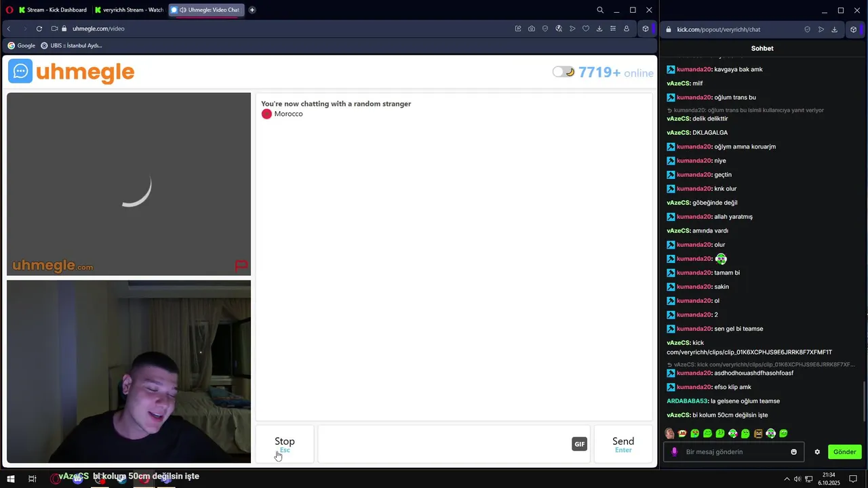Click the Send message button
Image resolution: width=868 pixels, height=488 pixels.
click(x=623, y=444)
